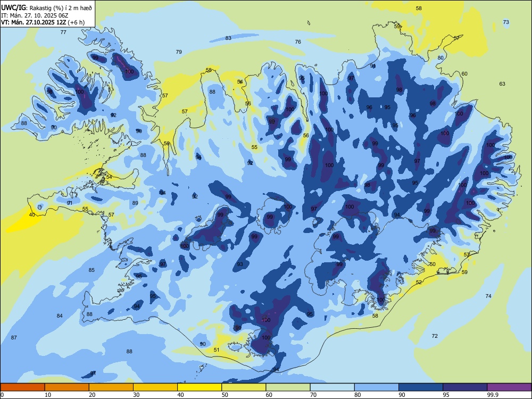The width and height of the screenshot is (532, 399).
Task: Click the orange 10–20 legend swatch
Action: pos(67,387)
